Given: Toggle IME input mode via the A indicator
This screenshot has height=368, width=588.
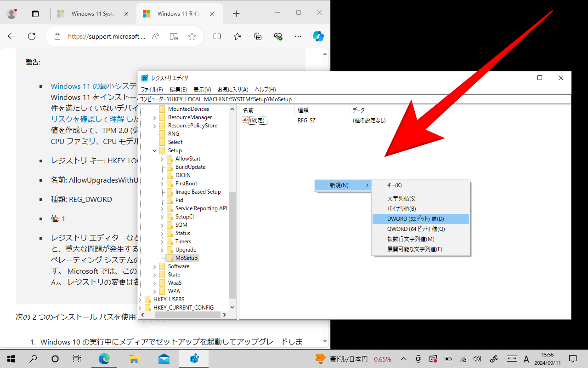Looking at the screenshot, I should 526,359.
